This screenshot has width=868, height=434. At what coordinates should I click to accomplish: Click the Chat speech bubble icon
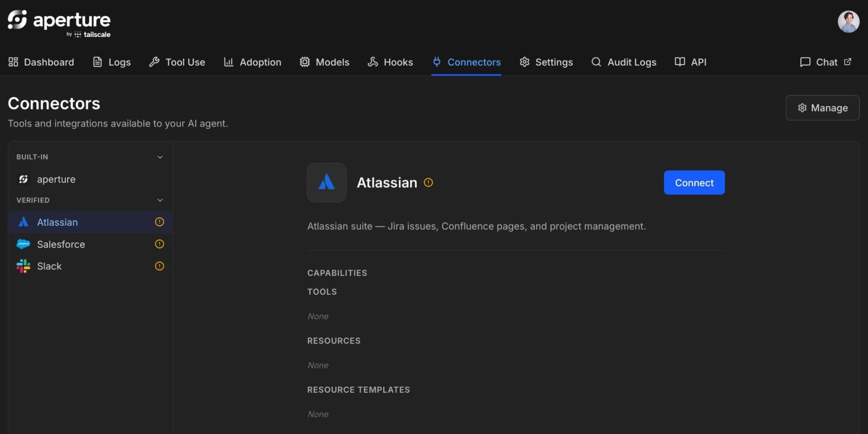click(x=805, y=62)
